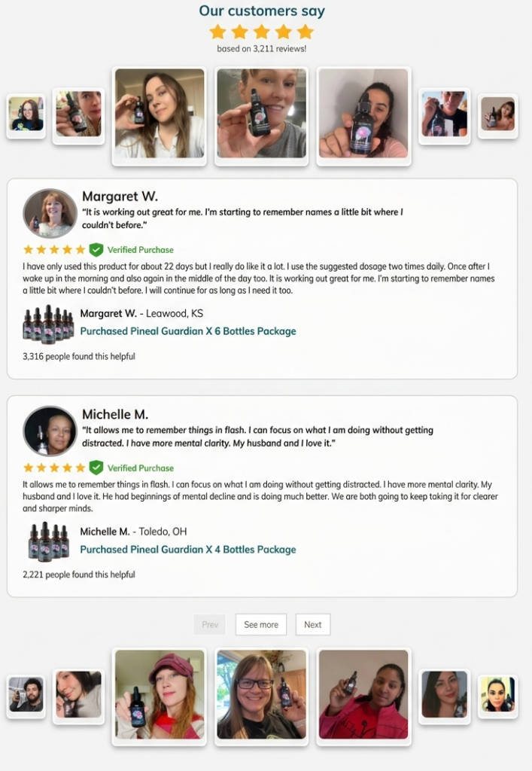Go to Next page of reviews
This screenshot has width=532, height=771.
point(313,624)
